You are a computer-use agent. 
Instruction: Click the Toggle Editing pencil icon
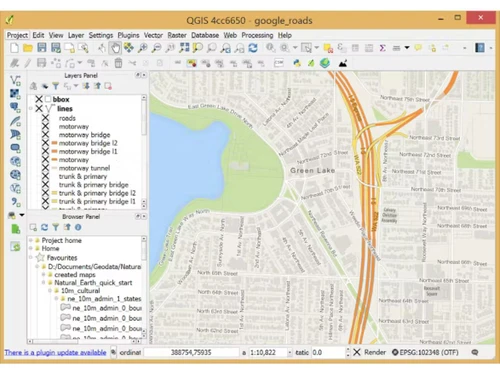28,63
